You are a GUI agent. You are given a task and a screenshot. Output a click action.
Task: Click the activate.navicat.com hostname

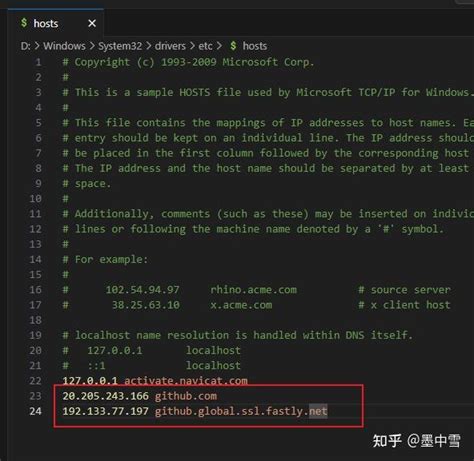(186, 381)
